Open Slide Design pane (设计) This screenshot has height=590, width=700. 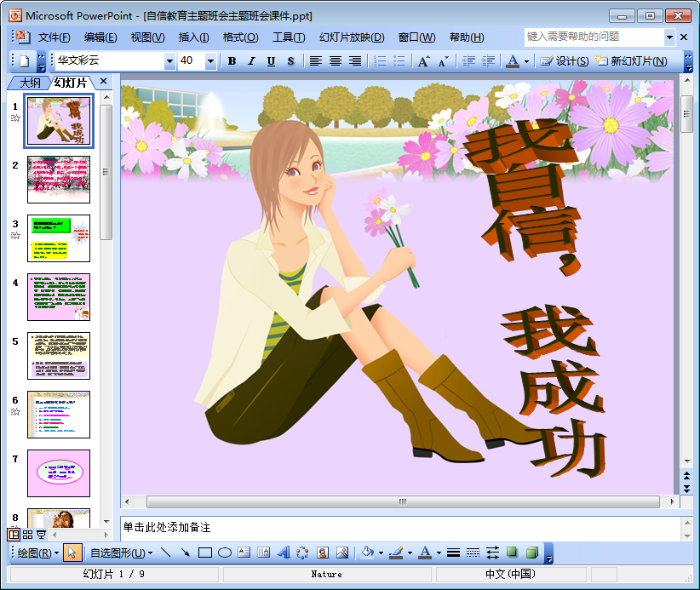tap(565, 61)
